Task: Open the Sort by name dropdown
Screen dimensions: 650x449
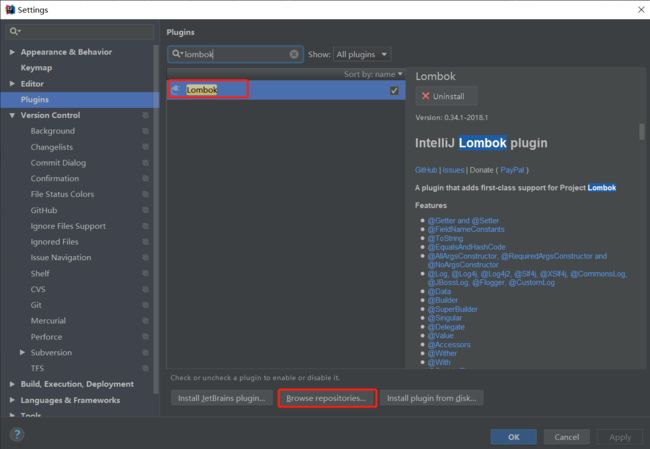Action: pyautogui.click(x=373, y=74)
